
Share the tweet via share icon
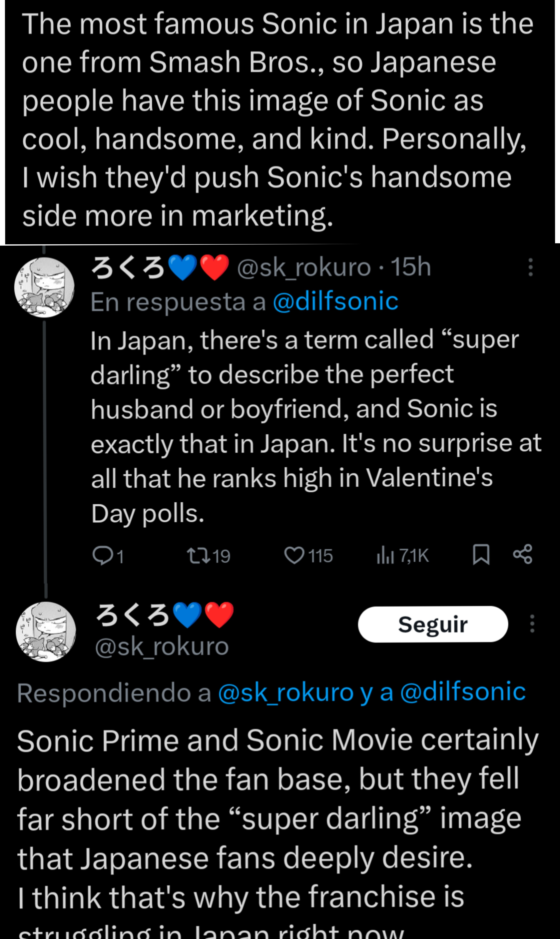point(523,554)
